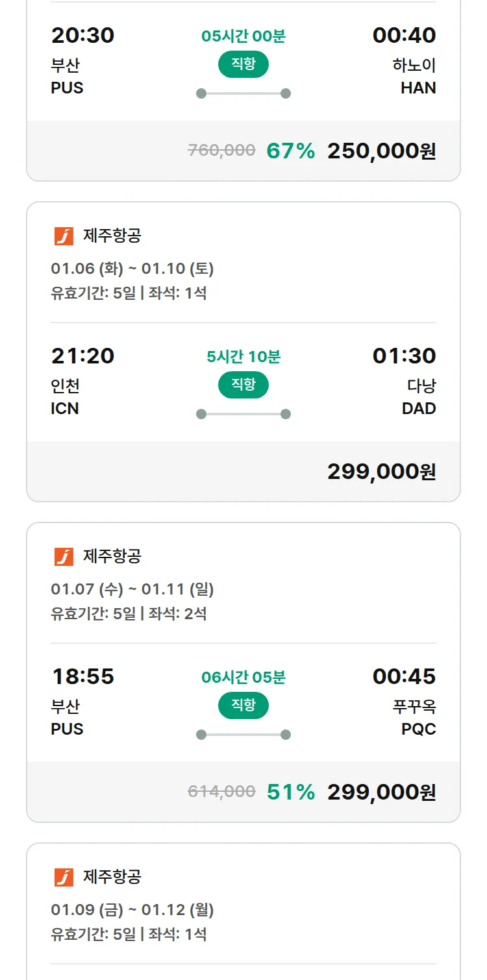Tap the 직항 badge on the Busan–Hanoi flight

tap(243, 64)
